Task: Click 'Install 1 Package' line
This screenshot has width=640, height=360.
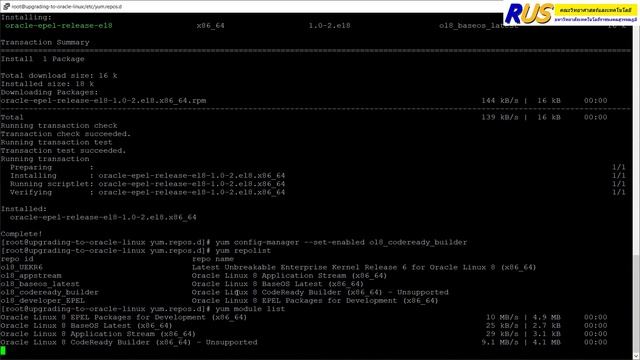Action: [x=42, y=59]
